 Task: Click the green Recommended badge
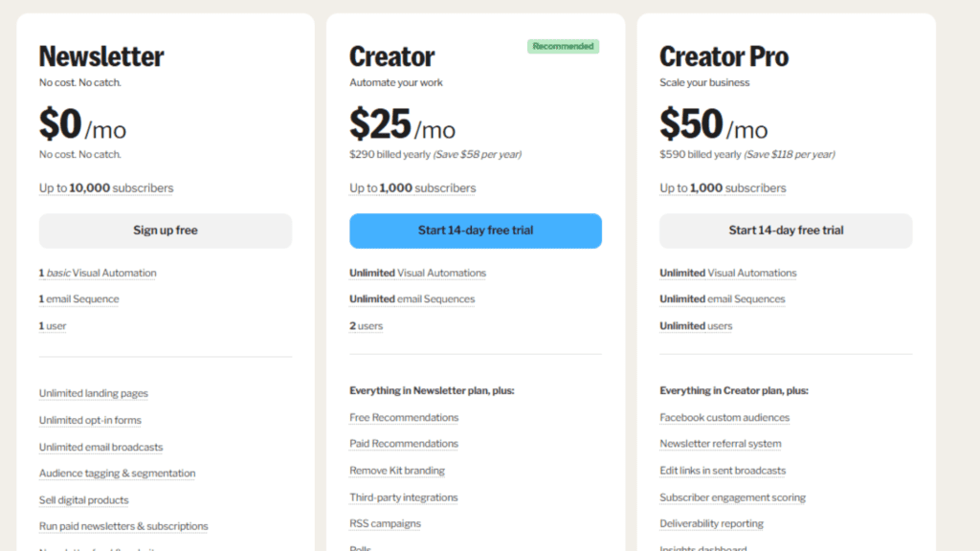click(563, 46)
